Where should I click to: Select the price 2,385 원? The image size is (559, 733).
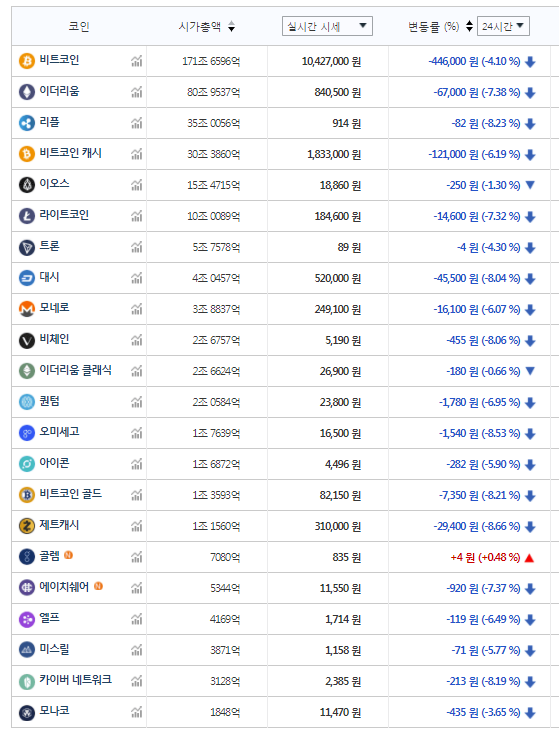(343, 682)
